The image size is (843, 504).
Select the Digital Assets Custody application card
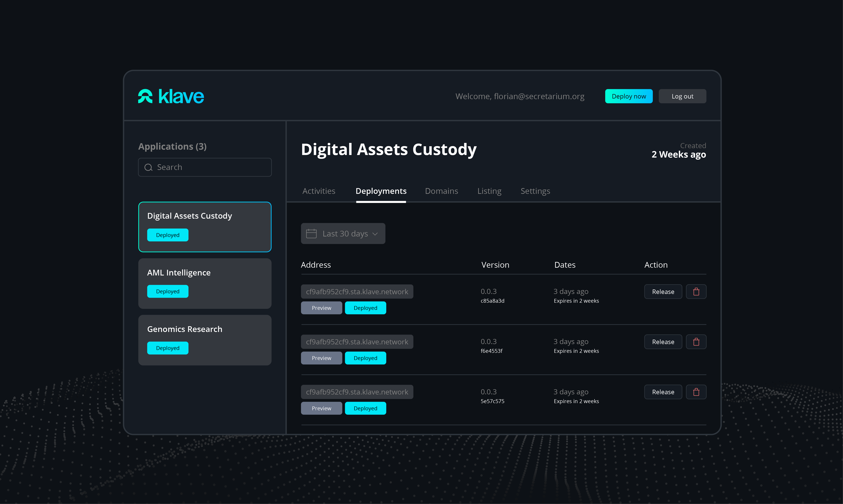click(205, 227)
